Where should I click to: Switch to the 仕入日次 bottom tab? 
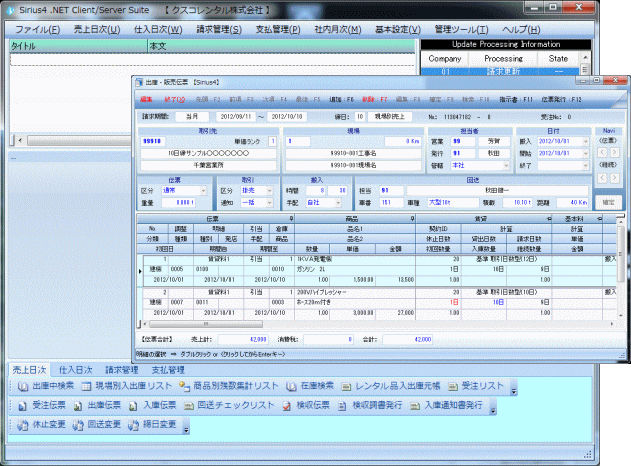(76, 370)
